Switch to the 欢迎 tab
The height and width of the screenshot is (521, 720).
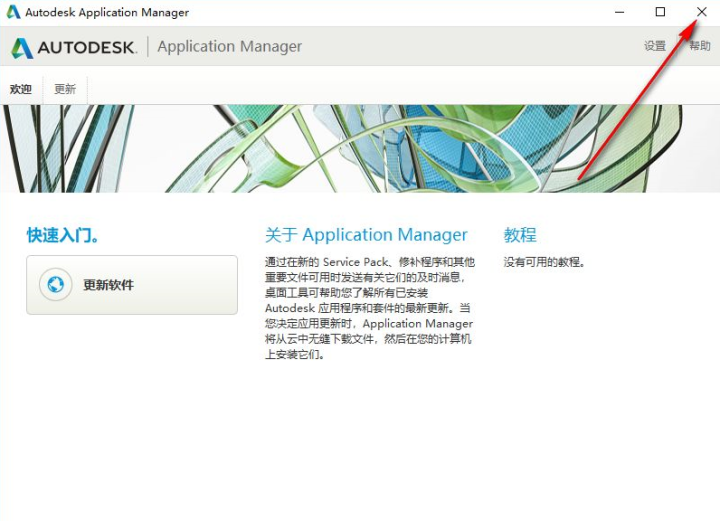point(21,89)
